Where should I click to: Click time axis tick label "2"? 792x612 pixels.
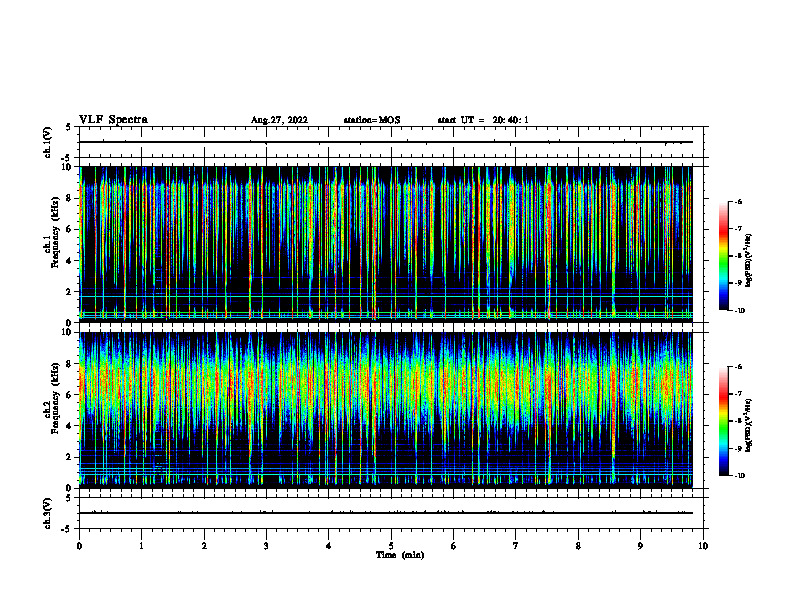pyautogui.click(x=204, y=546)
